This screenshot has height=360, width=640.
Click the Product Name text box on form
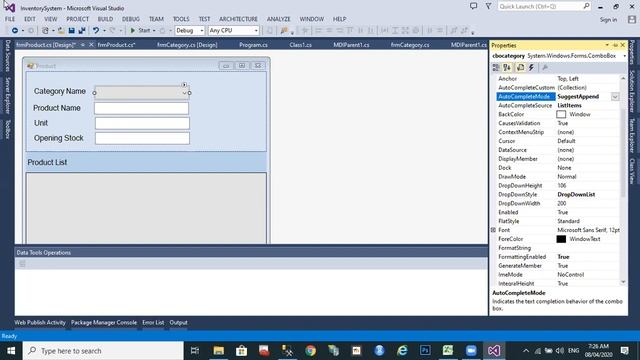coord(141,108)
